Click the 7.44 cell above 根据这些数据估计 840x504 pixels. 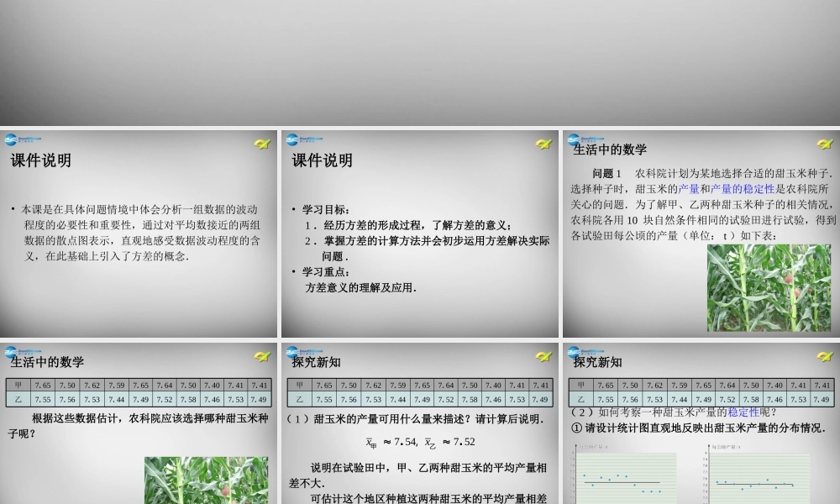coord(116,400)
